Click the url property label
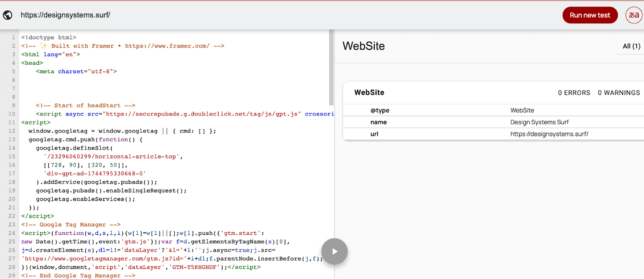The image size is (644, 279). pyautogui.click(x=374, y=134)
